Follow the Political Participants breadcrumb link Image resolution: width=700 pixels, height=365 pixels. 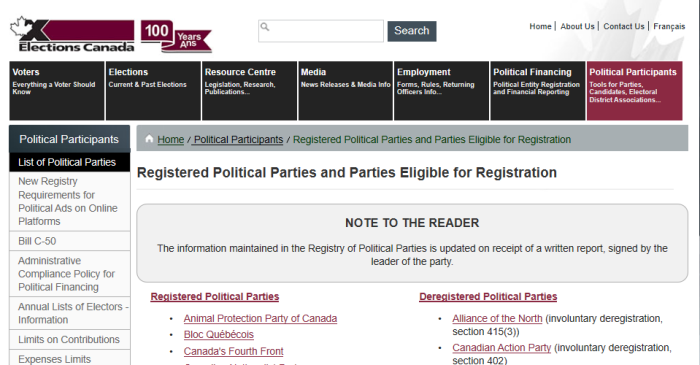tap(238, 140)
